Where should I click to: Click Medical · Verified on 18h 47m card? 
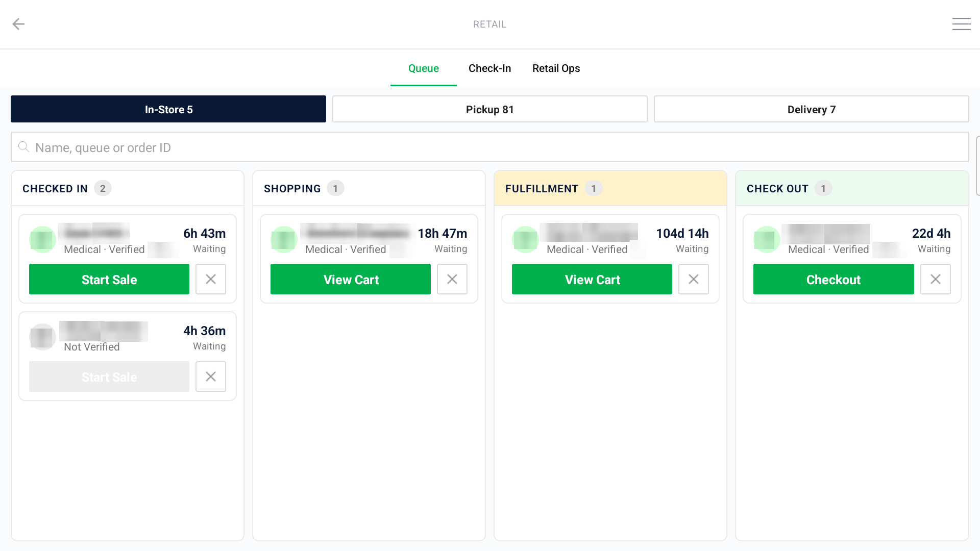pos(346,249)
